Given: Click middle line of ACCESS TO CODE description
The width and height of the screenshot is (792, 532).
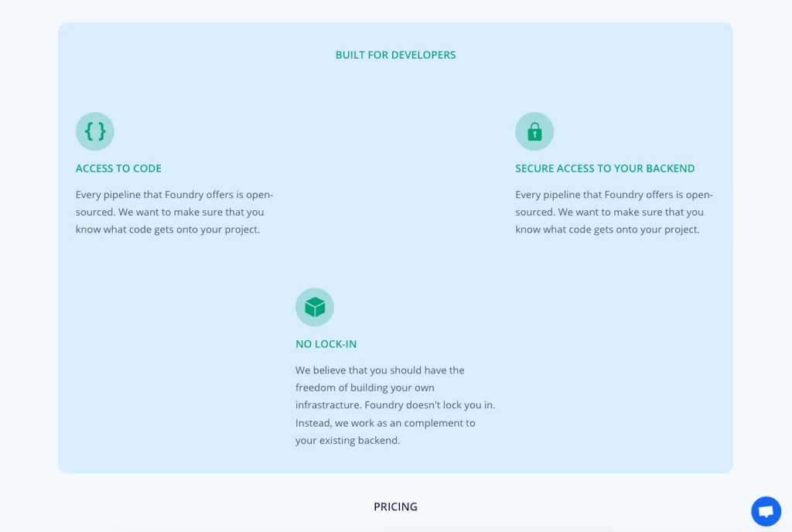Looking at the screenshot, I should coord(169,212).
